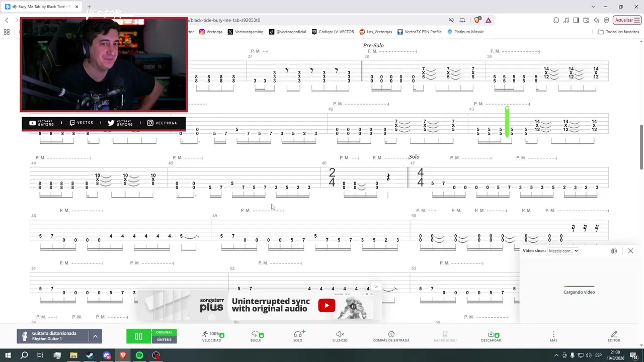
Task: Open Windows taskbar search
Action: pyautogui.click(x=24, y=355)
